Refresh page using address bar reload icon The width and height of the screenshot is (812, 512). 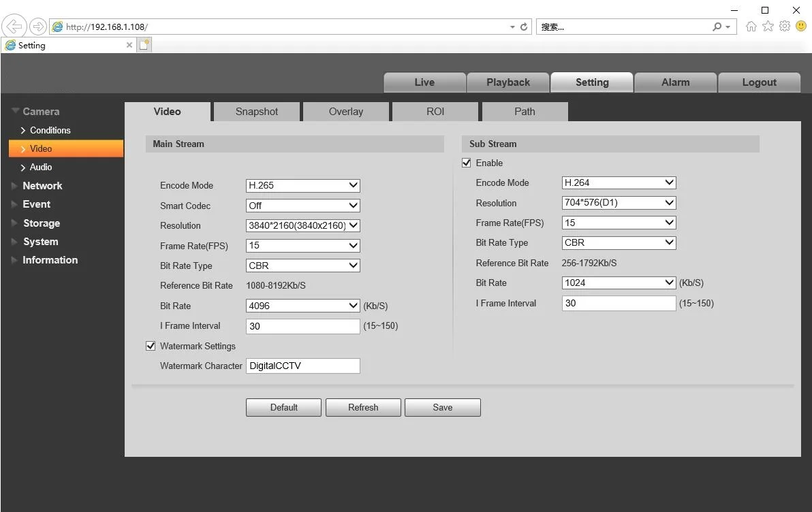524,27
